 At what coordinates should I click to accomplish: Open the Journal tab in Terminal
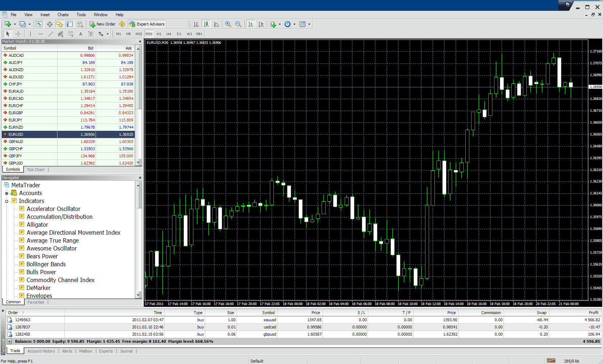pyautogui.click(x=126, y=351)
